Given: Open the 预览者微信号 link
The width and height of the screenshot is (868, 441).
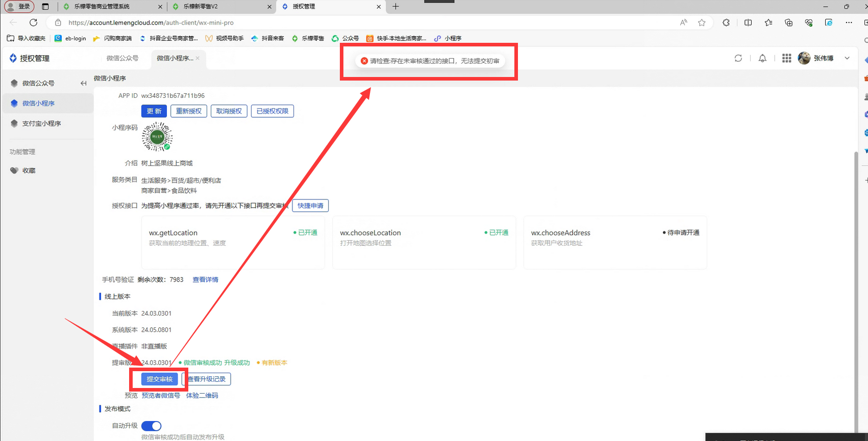Looking at the screenshot, I should click(x=161, y=395).
